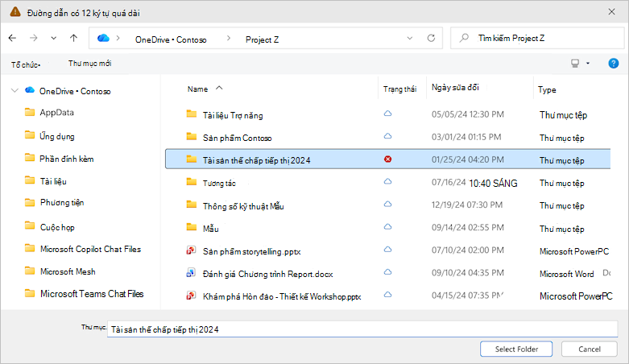
Task: Click PowerPoint icon of Khám phá Hòn đảo file
Action: point(191,296)
